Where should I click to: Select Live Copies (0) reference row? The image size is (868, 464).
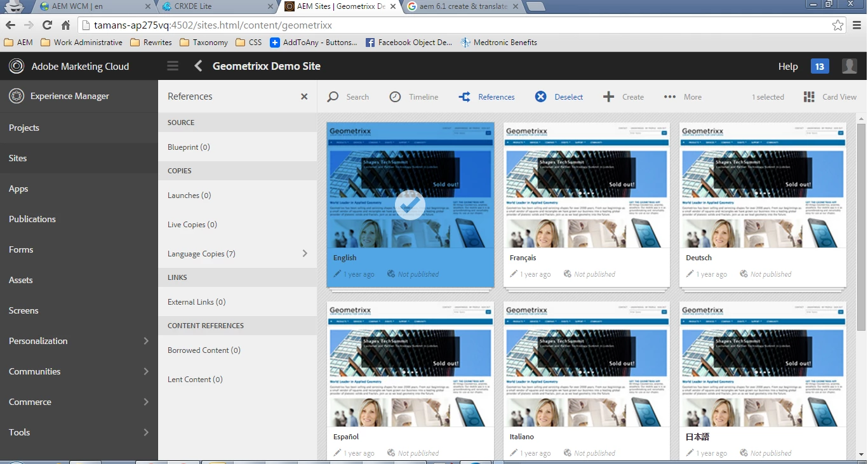[237, 224]
